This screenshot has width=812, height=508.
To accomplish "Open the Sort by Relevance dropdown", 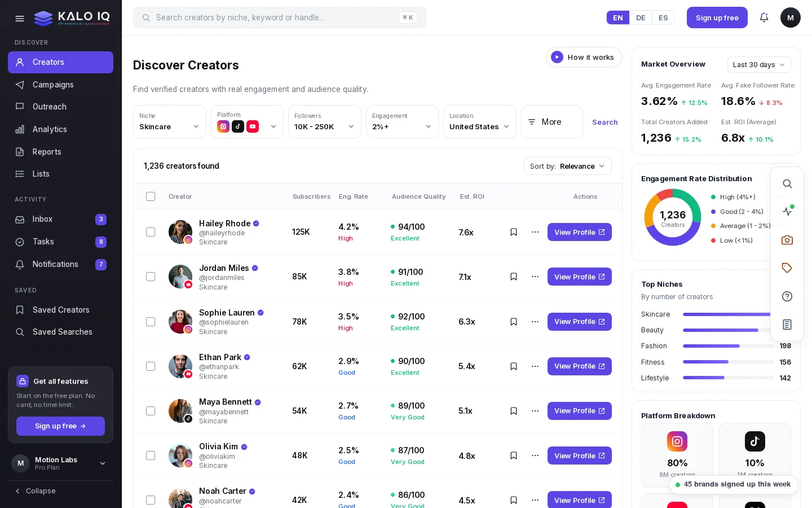I will point(568,166).
